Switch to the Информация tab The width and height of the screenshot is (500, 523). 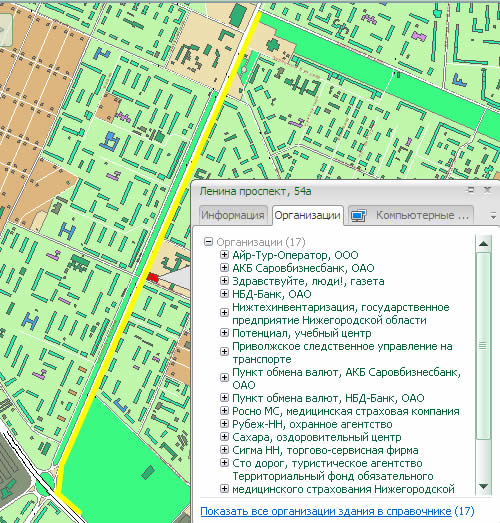[233, 215]
